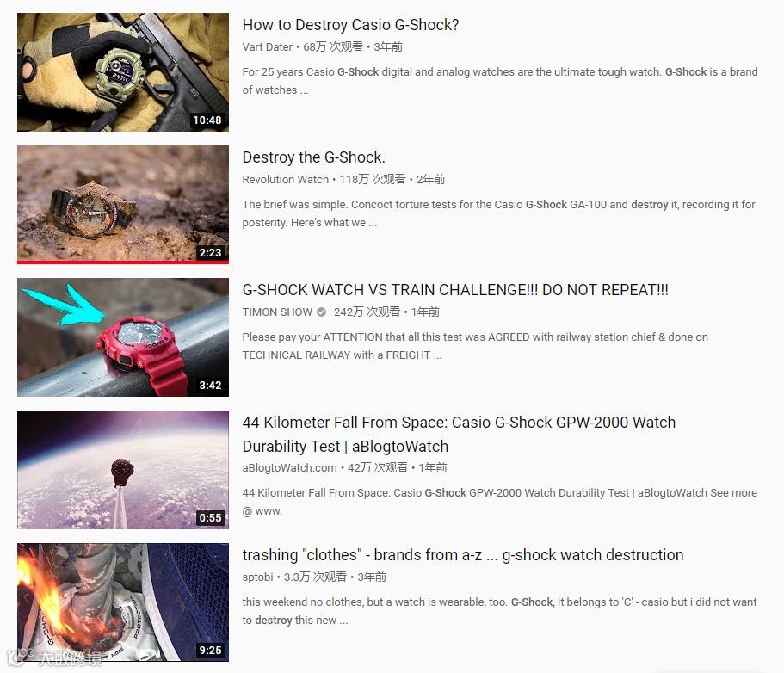Visit the sptobi channel
Image resolution: width=784 pixels, height=673 pixels.
257,577
